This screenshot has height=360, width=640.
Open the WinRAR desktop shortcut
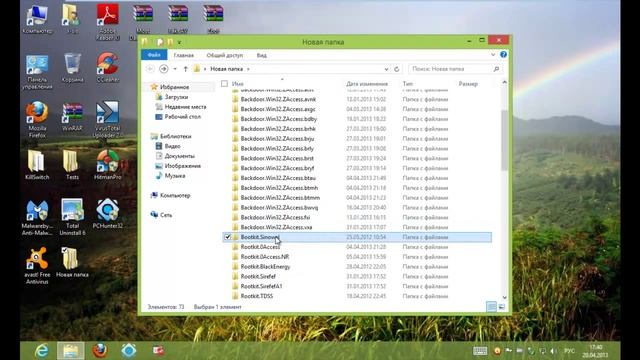coord(72,117)
